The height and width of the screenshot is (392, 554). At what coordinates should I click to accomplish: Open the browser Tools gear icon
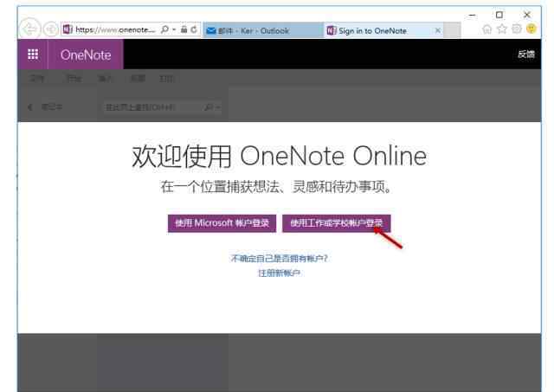pyautogui.click(x=517, y=29)
